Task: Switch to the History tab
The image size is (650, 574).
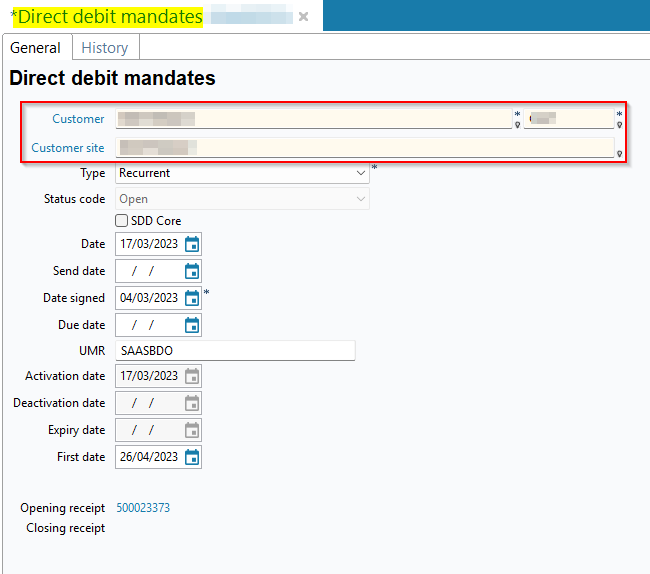Action: [104, 48]
